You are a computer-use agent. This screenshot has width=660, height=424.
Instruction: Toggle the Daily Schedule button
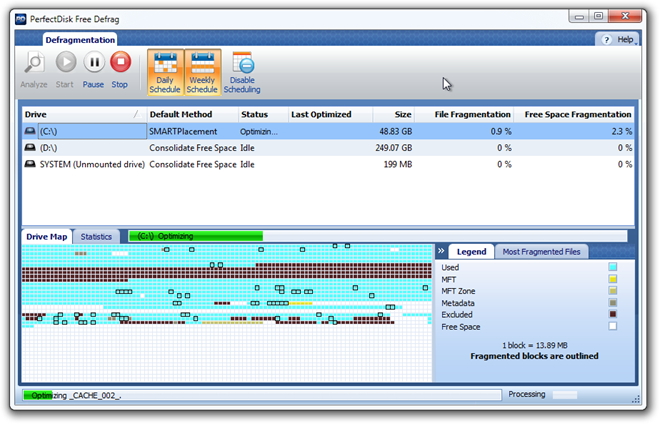[x=165, y=72]
